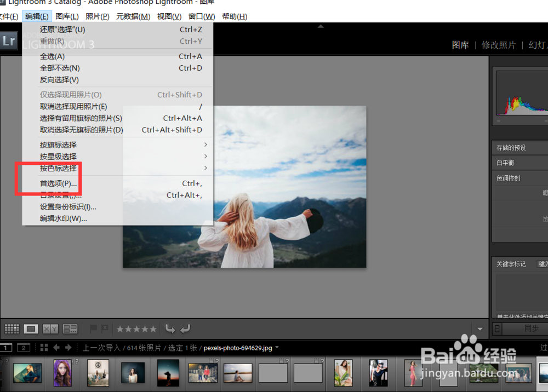The height and width of the screenshot is (392, 548).
Task: Click filmstrip grid shortcut icon
Action: pos(44,347)
